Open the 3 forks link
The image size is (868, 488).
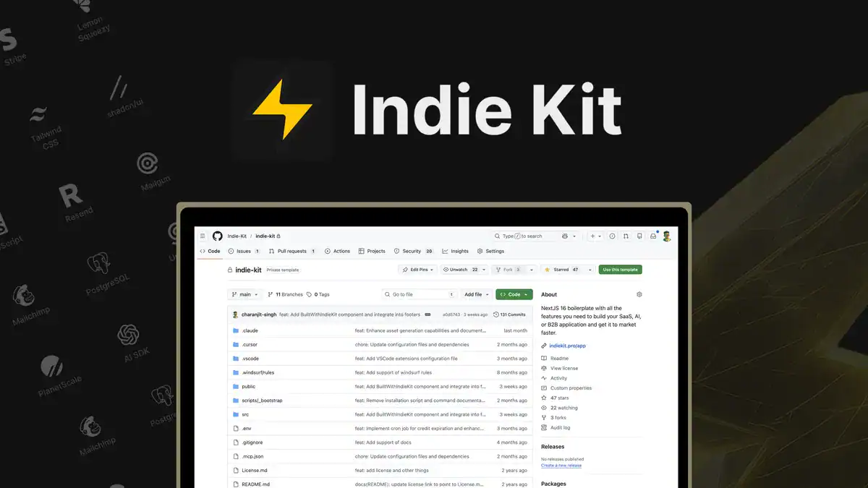coord(558,418)
